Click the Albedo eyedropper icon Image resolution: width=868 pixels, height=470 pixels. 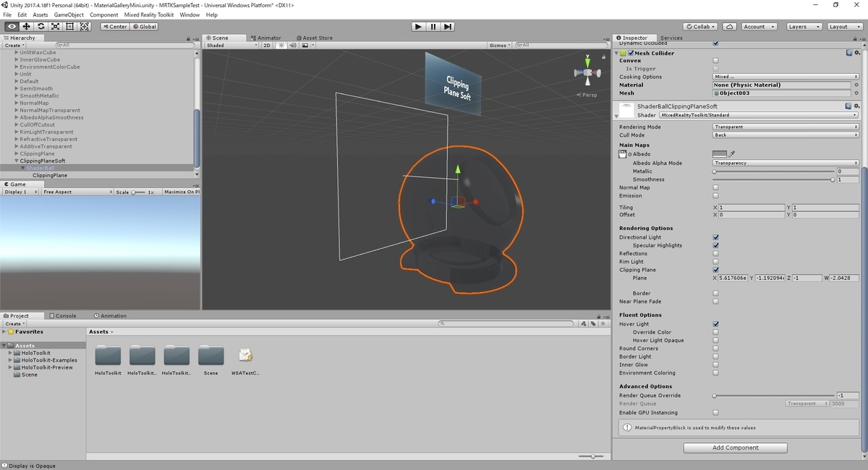(x=731, y=154)
